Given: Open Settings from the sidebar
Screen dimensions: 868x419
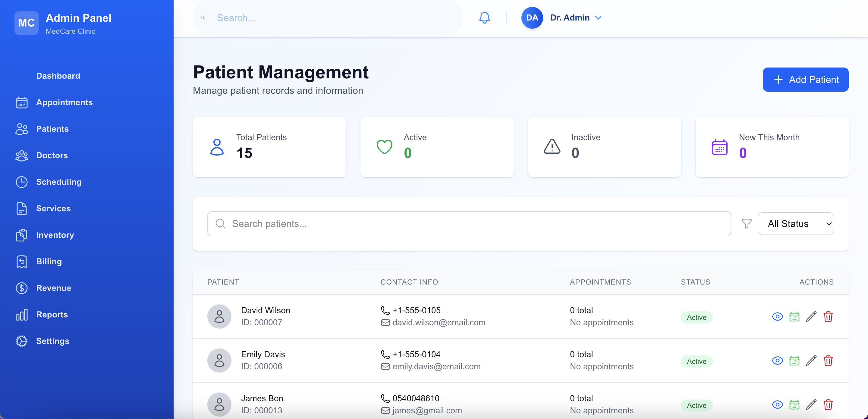Looking at the screenshot, I should (52, 341).
